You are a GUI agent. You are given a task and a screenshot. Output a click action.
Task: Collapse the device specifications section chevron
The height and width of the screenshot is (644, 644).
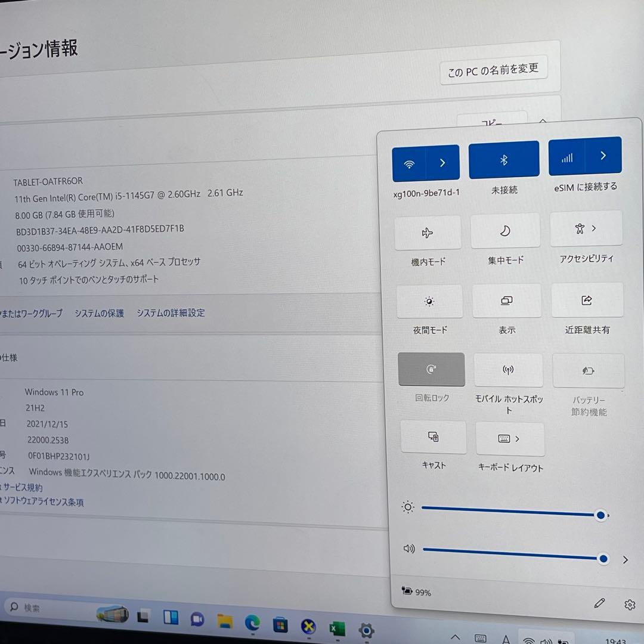coord(543,120)
